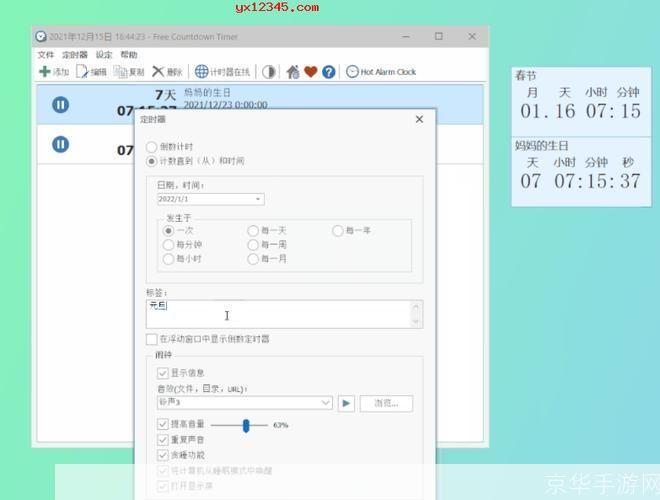The width and height of the screenshot is (660, 500).
Task: Close the 定时器 dialog
Action: 419,120
